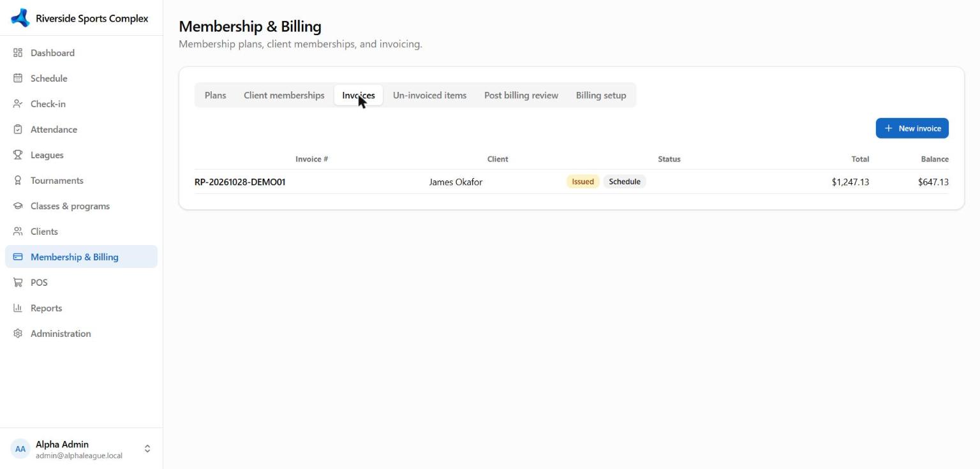Click the AA user avatar
The width and height of the screenshot is (980, 469).
click(x=20, y=449)
